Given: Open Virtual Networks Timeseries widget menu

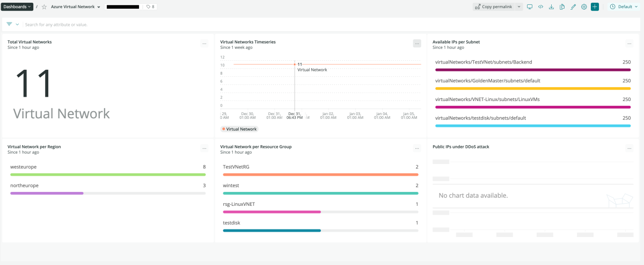Looking at the screenshot, I should [417, 44].
